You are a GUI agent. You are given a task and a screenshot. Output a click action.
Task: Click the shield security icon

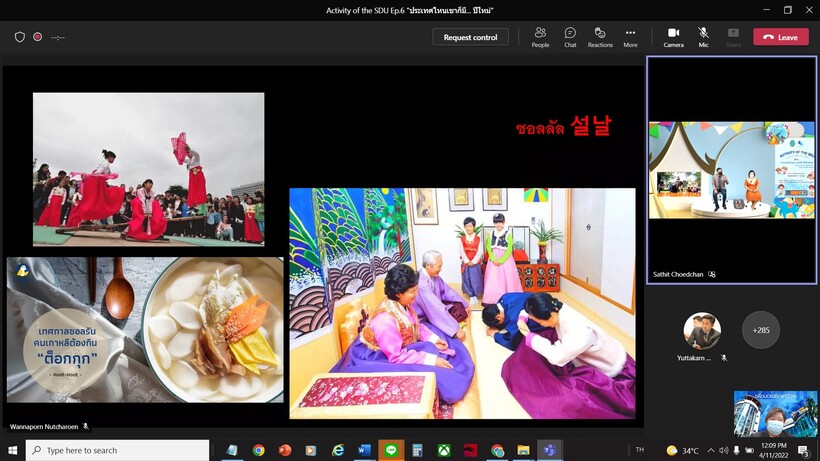pyautogui.click(x=20, y=37)
